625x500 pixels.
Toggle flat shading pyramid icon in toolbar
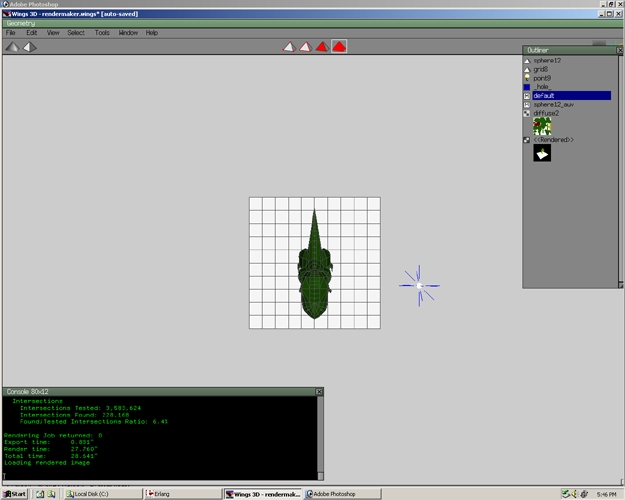[x=12, y=47]
